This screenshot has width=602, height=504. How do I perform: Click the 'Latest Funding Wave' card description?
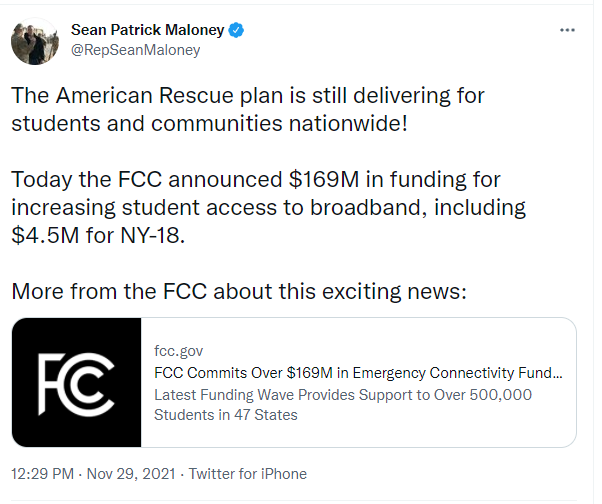[x=342, y=394]
